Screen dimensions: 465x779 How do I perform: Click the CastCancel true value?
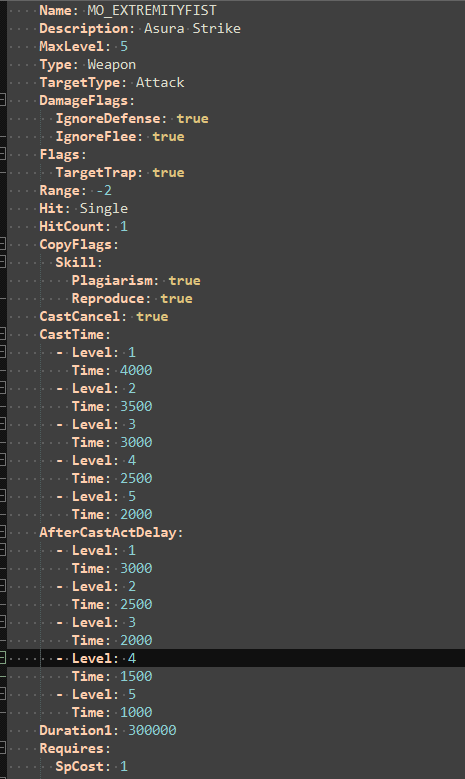[x=152, y=316]
